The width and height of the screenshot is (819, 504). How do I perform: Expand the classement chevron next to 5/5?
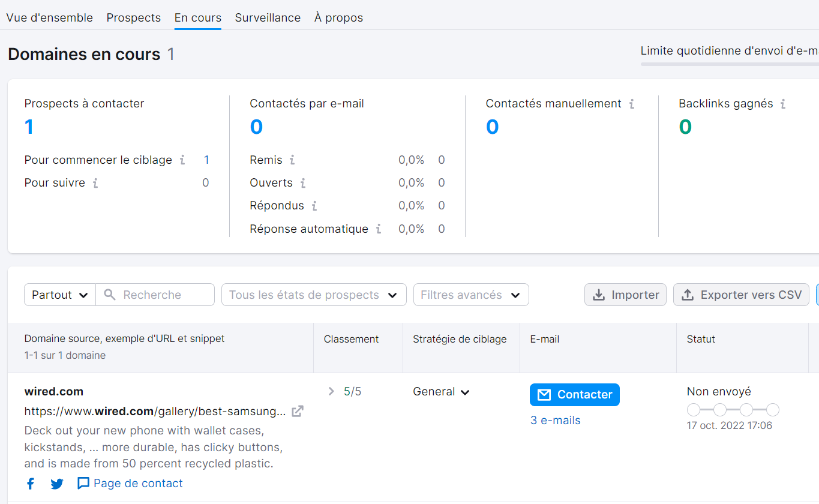pyautogui.click(x=331, y=391)
